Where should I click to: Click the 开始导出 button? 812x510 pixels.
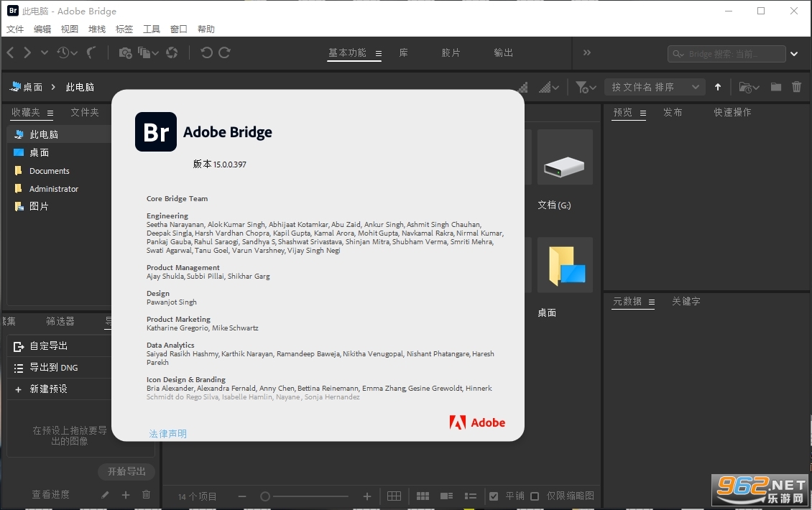click(x=126, y=471)
